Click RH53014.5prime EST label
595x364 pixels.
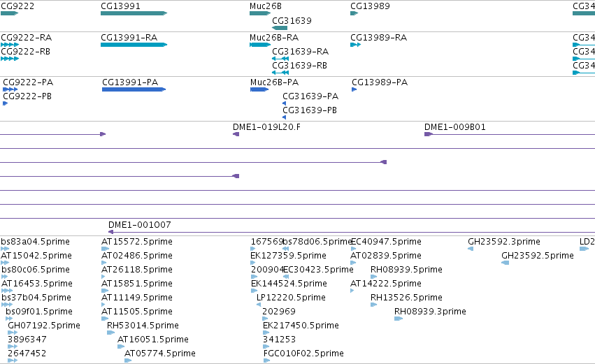[143, 326]
